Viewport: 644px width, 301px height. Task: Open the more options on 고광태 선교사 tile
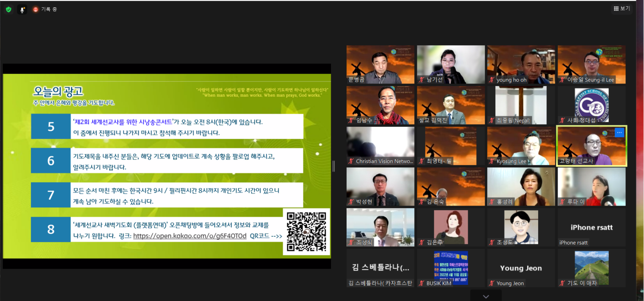619,132
